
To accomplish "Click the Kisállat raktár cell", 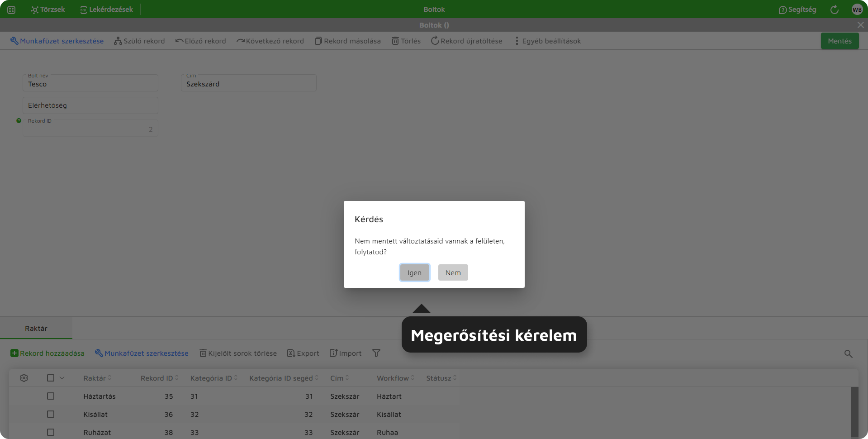I will pyautogui.click(x=95, y=414).
